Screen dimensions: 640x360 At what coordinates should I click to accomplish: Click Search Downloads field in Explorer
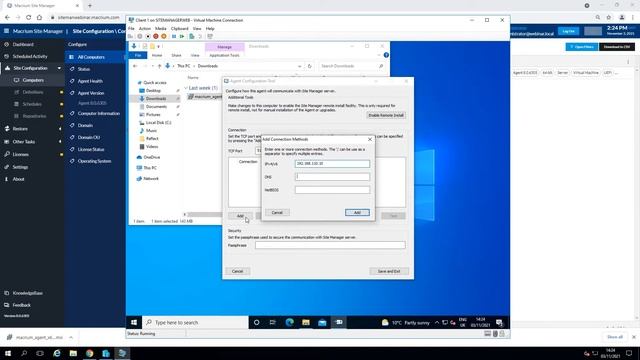pos(351,66)
